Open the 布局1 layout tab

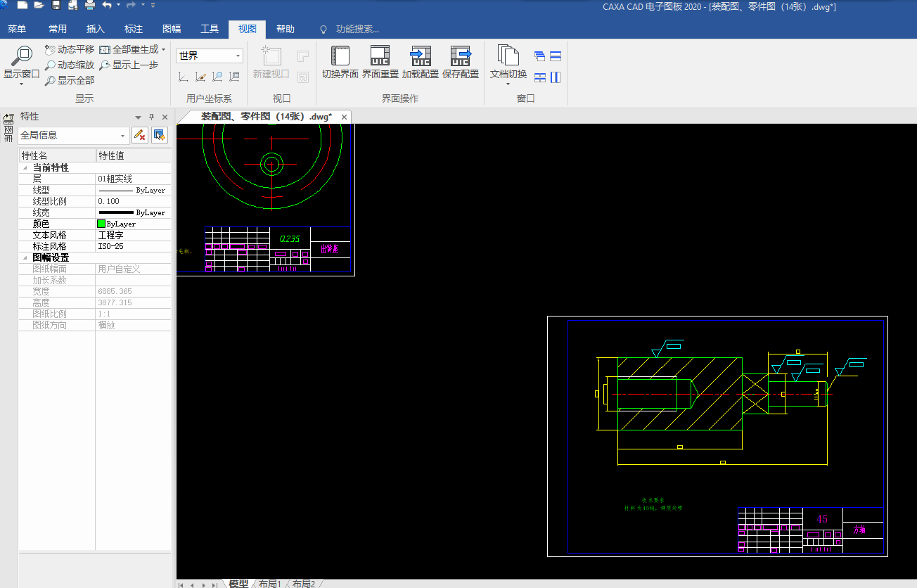coord(270,583)
